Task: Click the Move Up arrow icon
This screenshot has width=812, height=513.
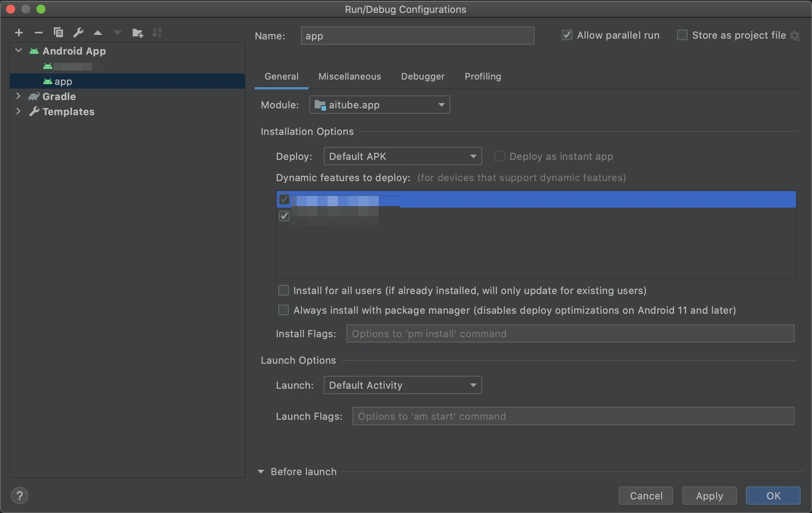Action: click(x=97, y=33)
